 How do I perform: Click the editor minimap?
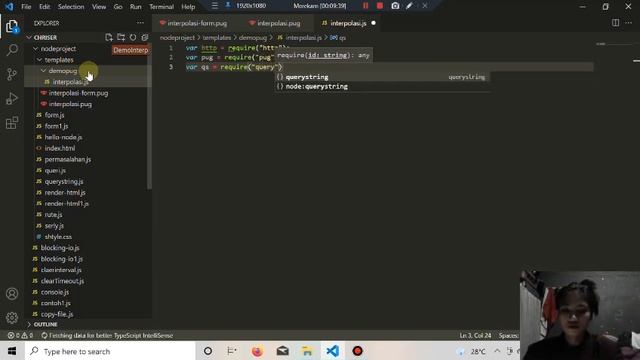coord(614,44)
